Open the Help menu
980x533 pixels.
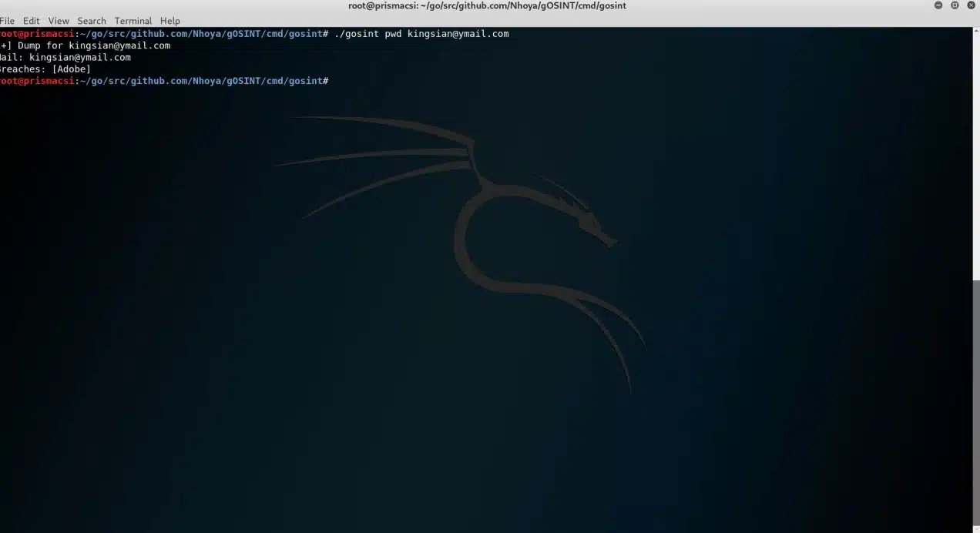pyautogui.click(x=170, y=21)
